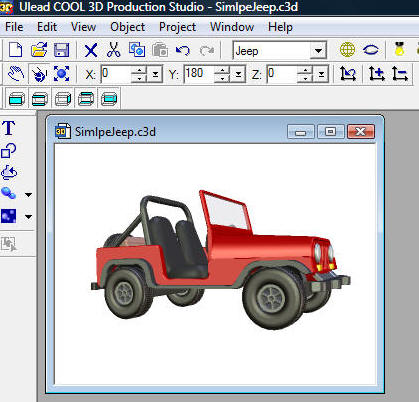Image resolution: width=419 pixels, height=402 pixels.
Task: Click the light bulb icon
Action: pos(399,49)
